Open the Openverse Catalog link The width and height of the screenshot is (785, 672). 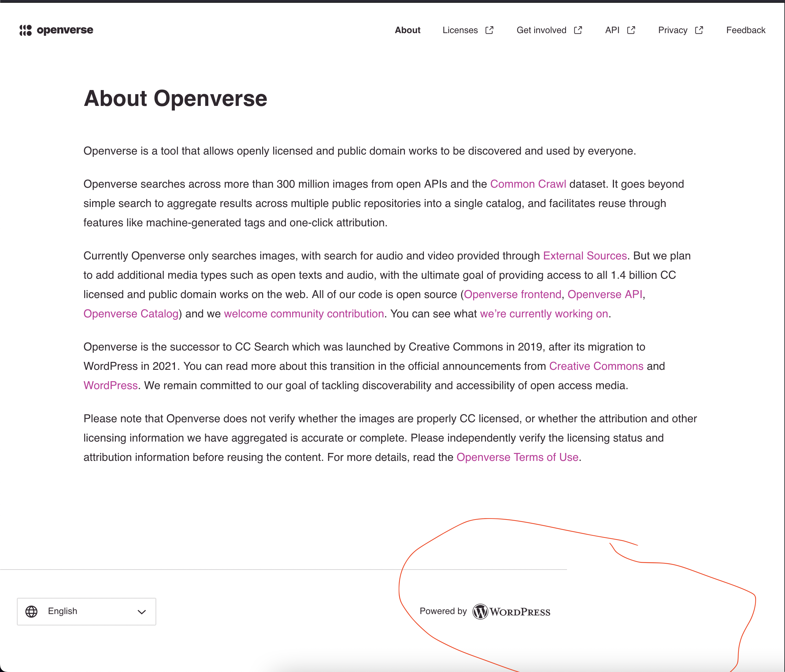[x=130, y=314]
